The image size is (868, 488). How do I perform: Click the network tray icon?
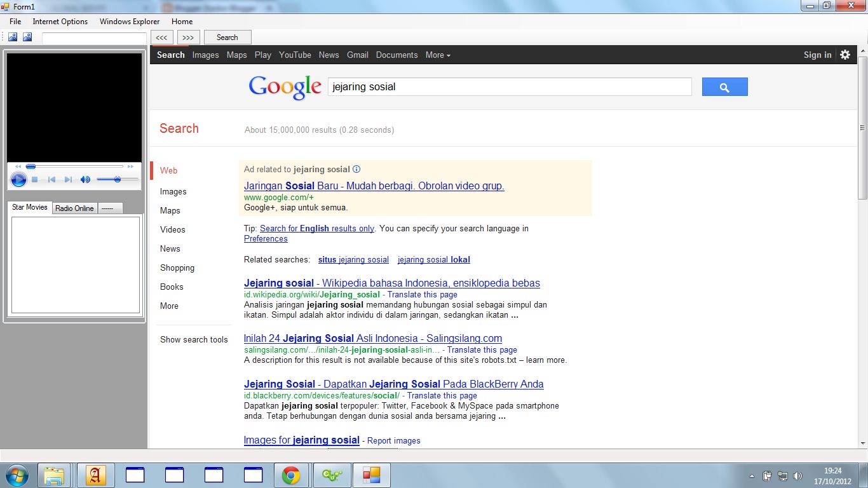click(x=783, y=476)
